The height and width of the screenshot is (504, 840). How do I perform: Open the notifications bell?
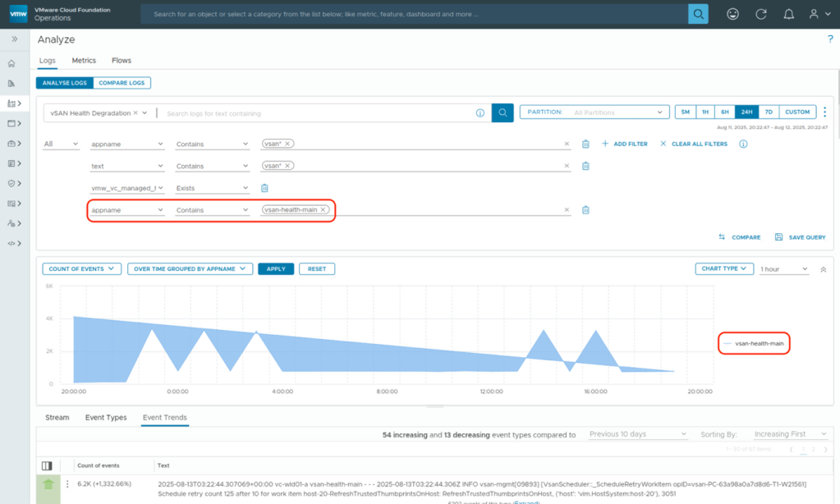(788, 14)
